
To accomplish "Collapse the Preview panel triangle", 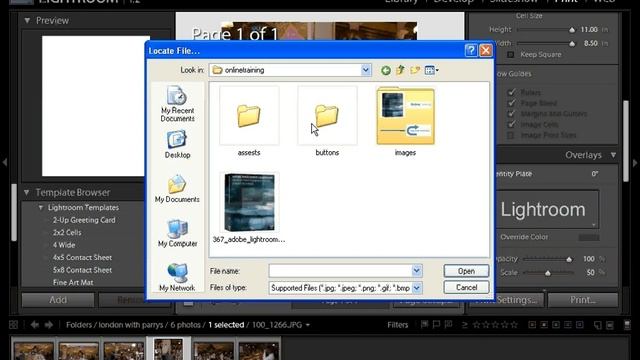I will coord(27,20).
